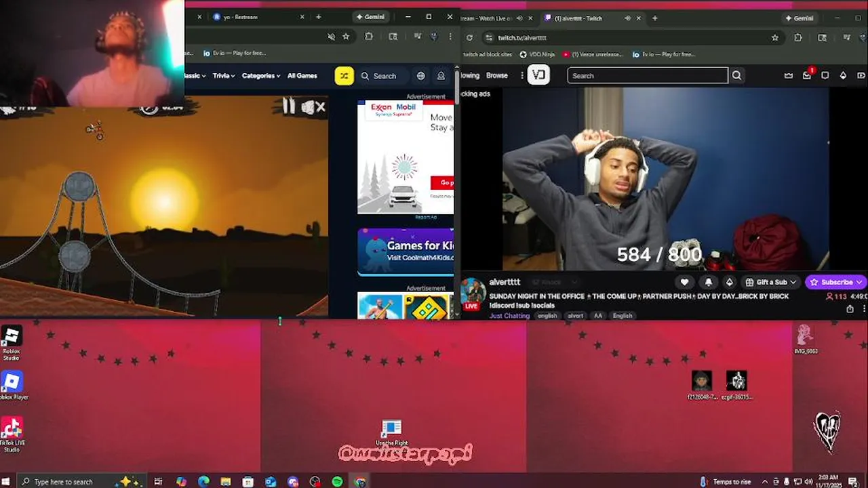The width and height of the screenshot is (868, 488).
Task: Share the alvertttt stream
Action: (850, 309)
